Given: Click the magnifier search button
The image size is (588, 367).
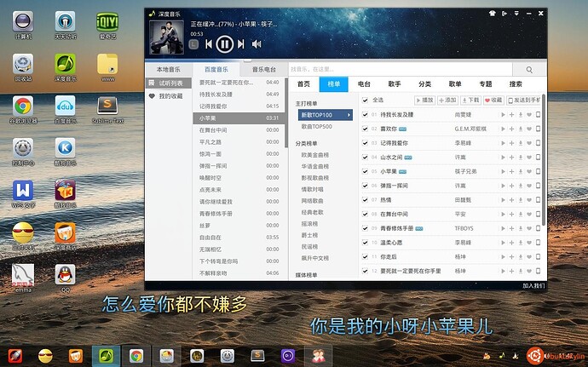Looking at the screenshot, I should 529,69.
